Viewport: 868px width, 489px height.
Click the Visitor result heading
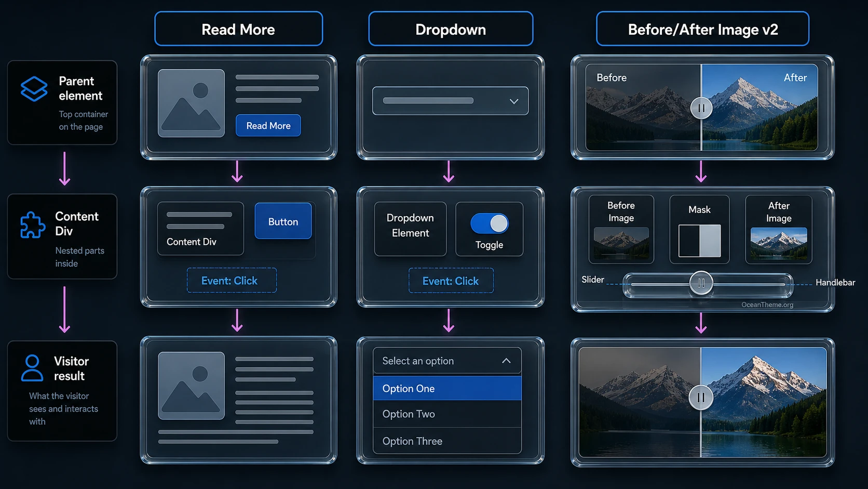tap(71, 368)
